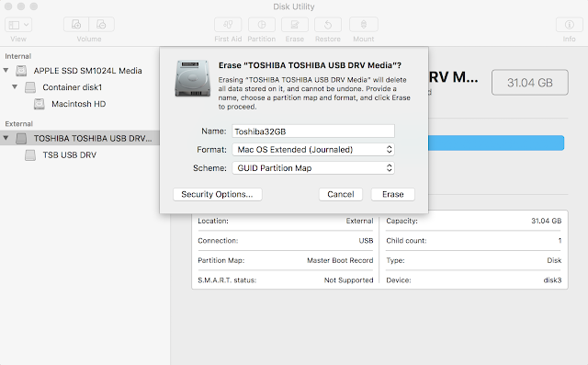The image size is (588, 365).
Task: Click the Internal section header
Action: [18, 56]
